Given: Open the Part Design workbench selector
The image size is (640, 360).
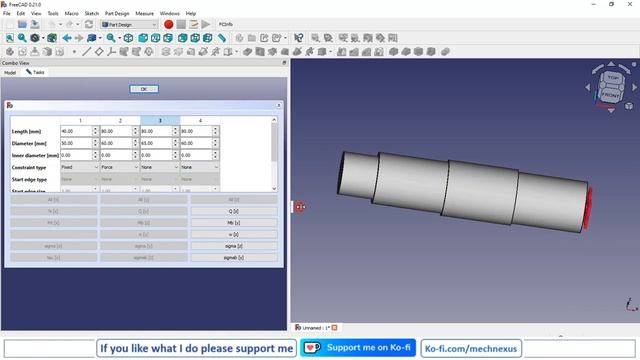Looking at the screenshot, I should pos(129,24).
